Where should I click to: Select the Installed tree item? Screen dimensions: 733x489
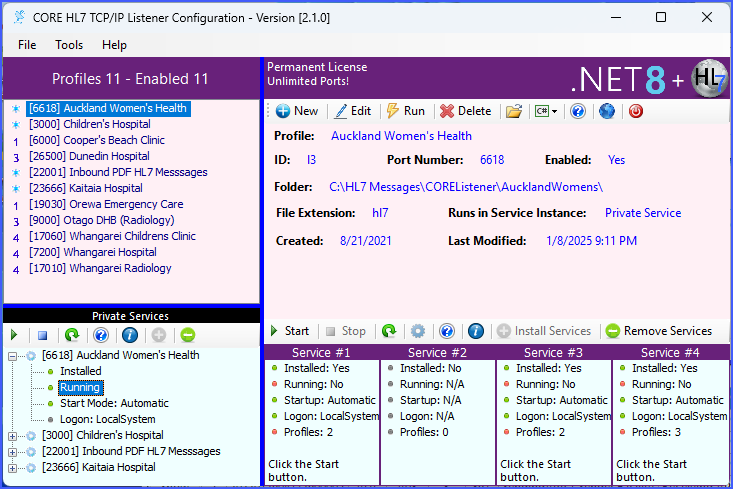tap(80, 371)
